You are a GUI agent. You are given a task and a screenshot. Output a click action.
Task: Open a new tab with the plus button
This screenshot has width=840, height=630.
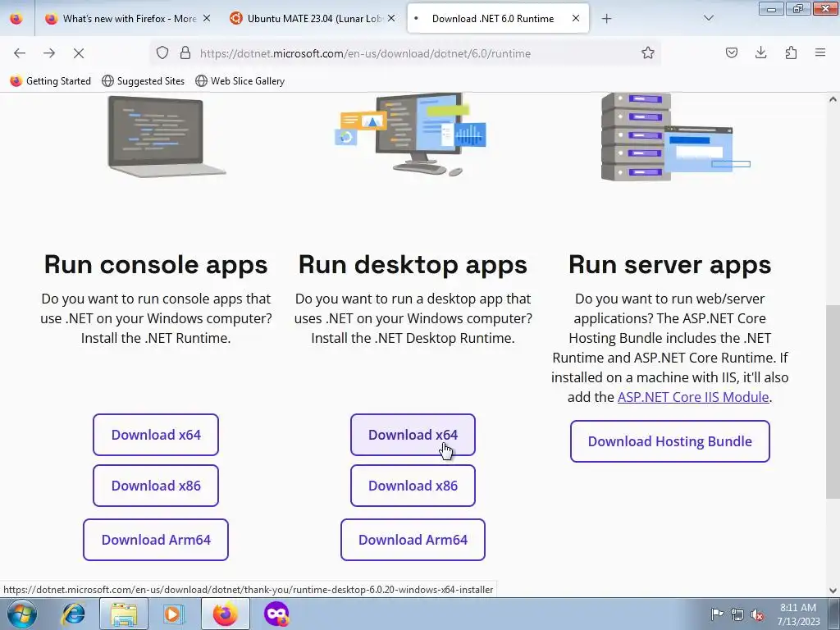coord(606,19)
